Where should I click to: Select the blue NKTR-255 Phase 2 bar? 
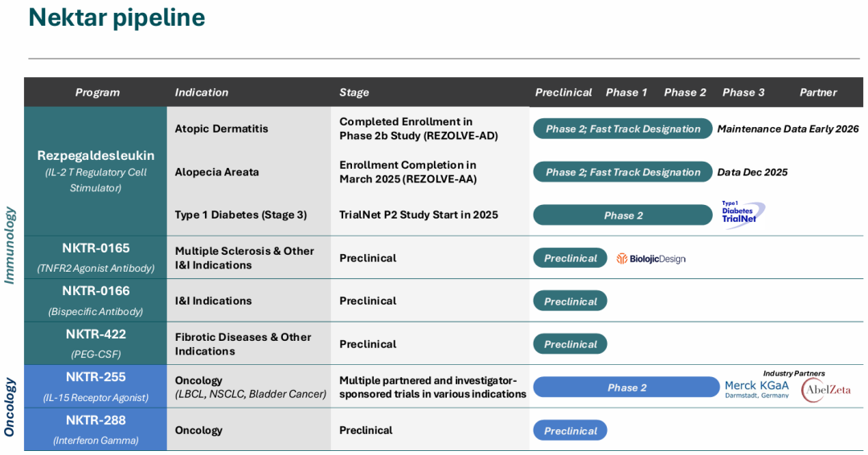tap(626, 387)
